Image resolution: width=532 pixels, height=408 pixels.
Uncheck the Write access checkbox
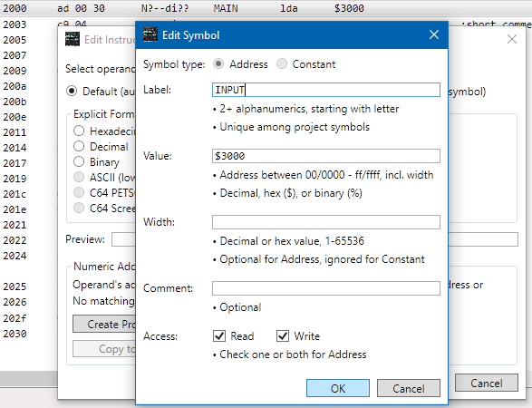click(x=283, y=336)
